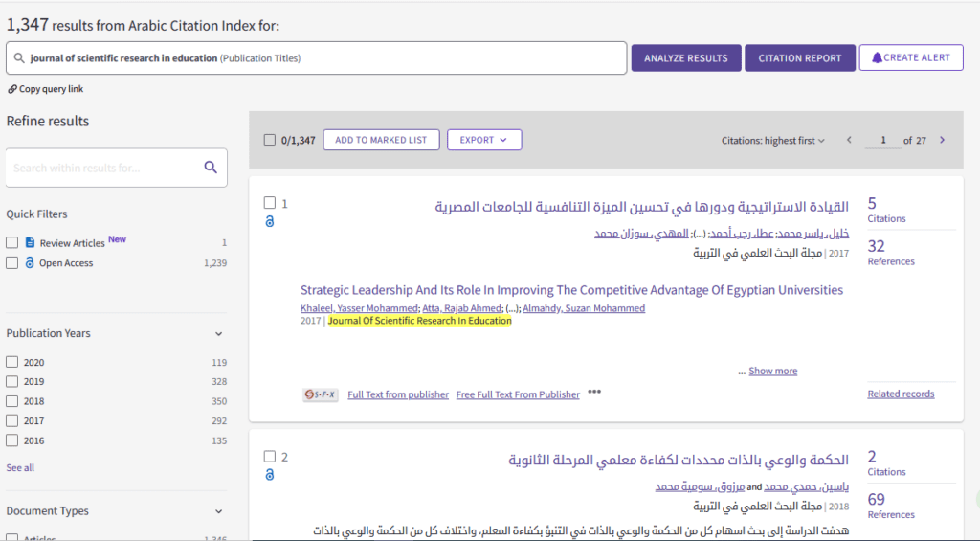Collapse the Publication Years section
The image size is (980, 541).
(218, 334)
